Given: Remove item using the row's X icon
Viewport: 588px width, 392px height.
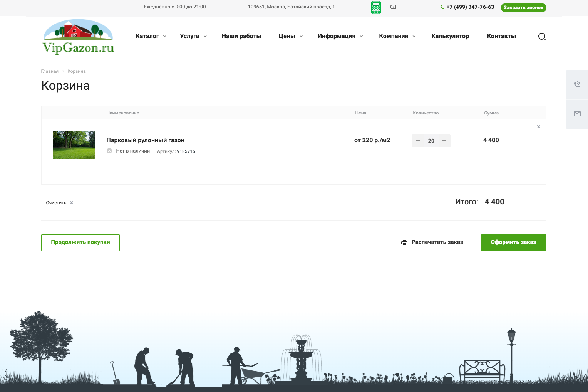Looking at the screenshot, I should (x=538, y=127).
